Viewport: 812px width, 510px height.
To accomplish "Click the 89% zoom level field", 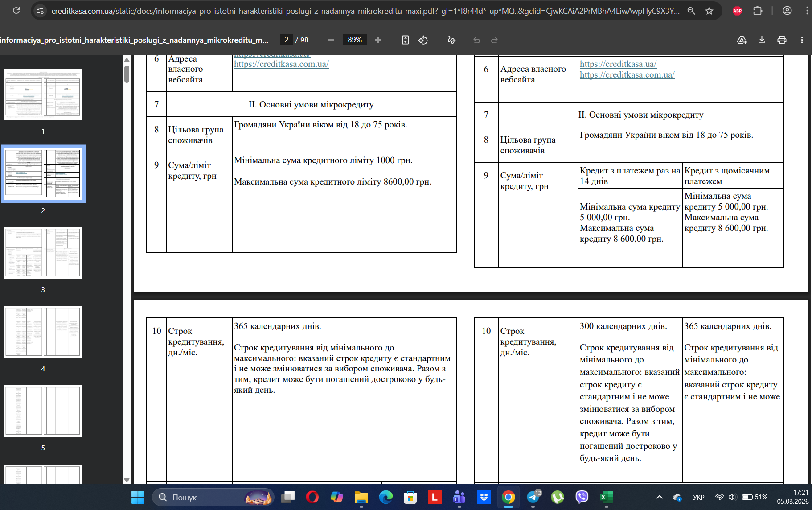I will pos(355,40).
